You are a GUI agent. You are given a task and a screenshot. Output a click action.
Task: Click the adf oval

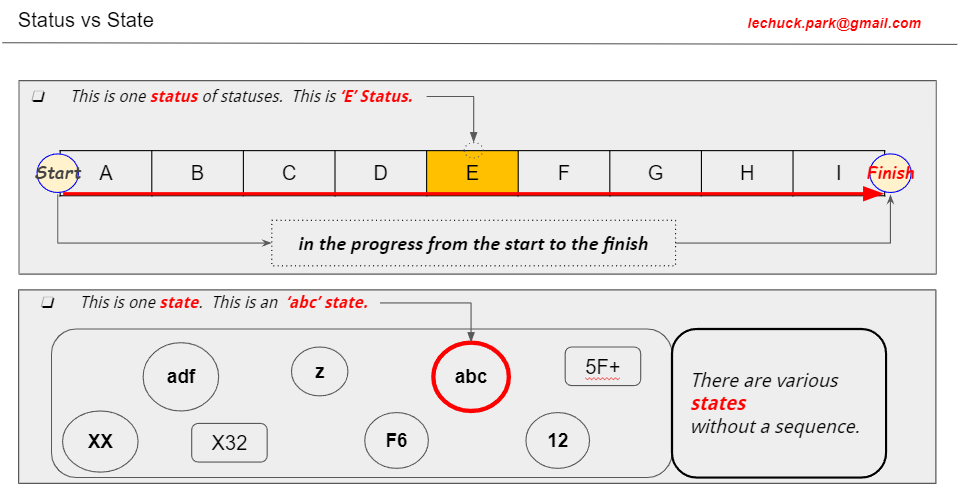[181, 377]
